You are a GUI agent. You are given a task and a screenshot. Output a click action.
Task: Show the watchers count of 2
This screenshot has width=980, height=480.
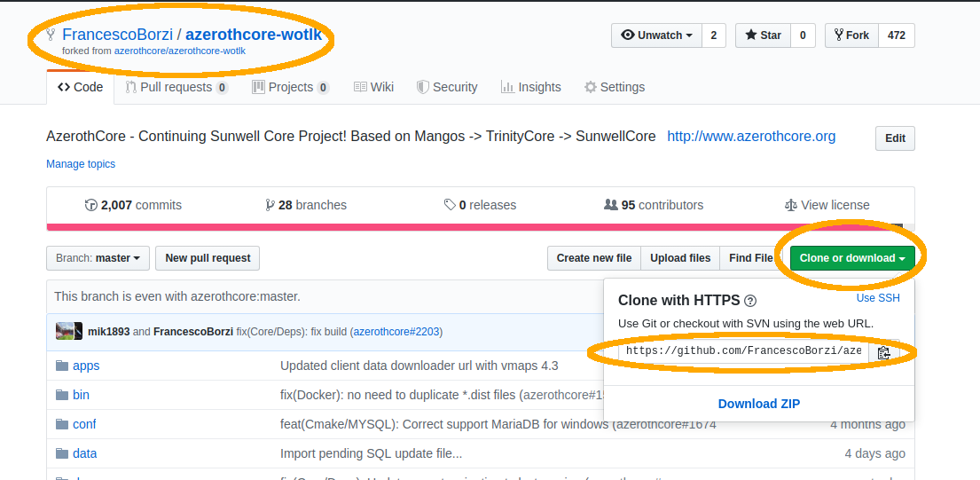[714, 35]
